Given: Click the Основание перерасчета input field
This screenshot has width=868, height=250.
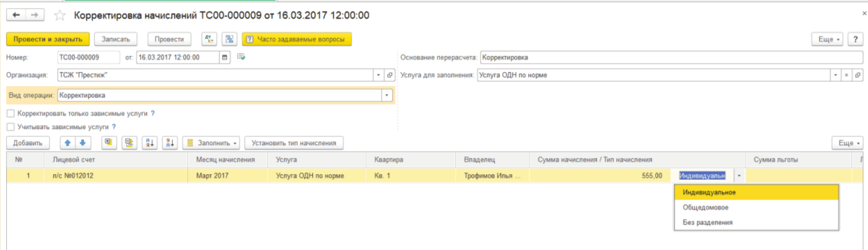Looking at the screenshot, I should coord(671,57).
